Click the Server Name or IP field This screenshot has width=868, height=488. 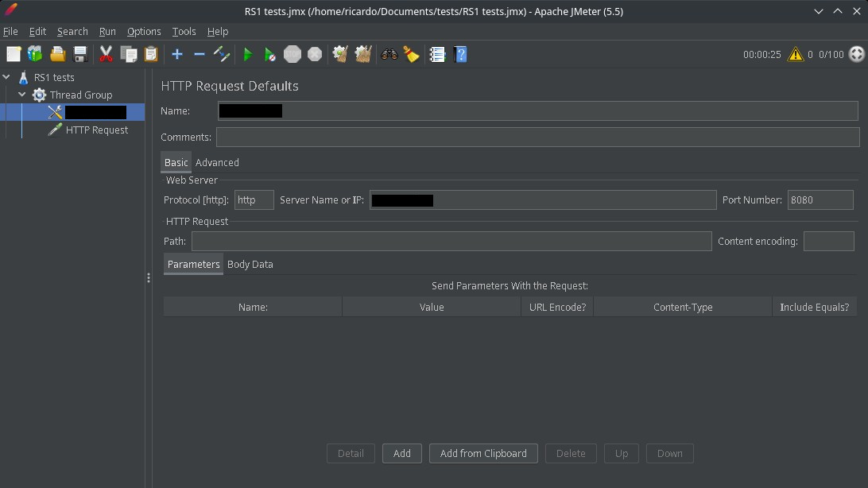point(543,199)
